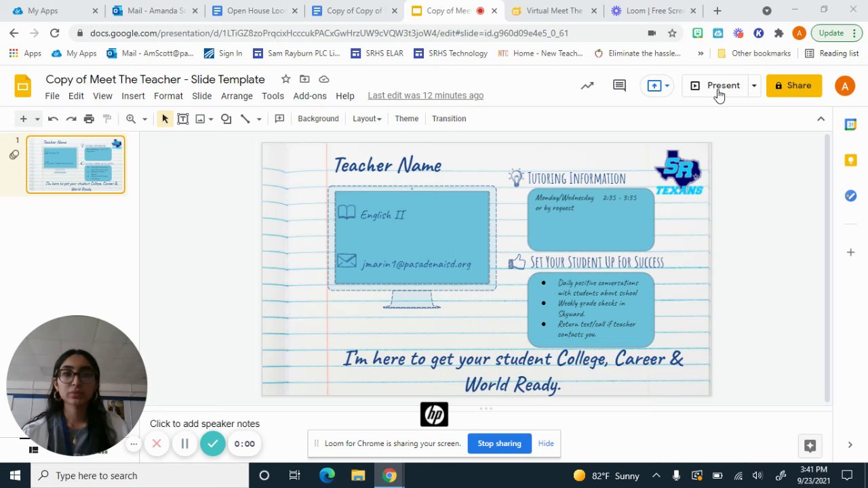This screenshot has width=868, height=488.
Task: Click the Transition button
Action: [x=449, y=119]
